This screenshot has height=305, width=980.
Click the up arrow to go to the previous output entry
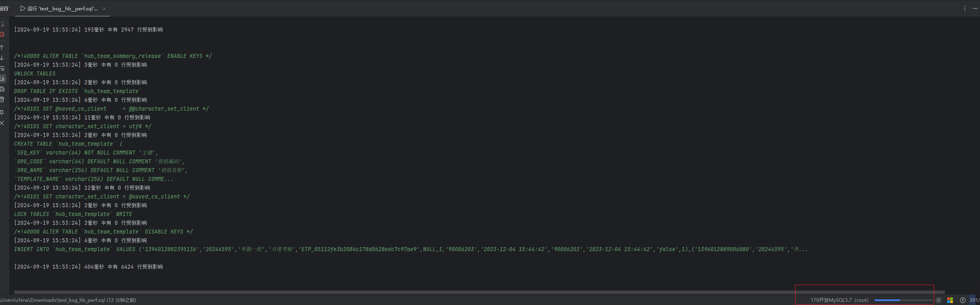[2, 48]
